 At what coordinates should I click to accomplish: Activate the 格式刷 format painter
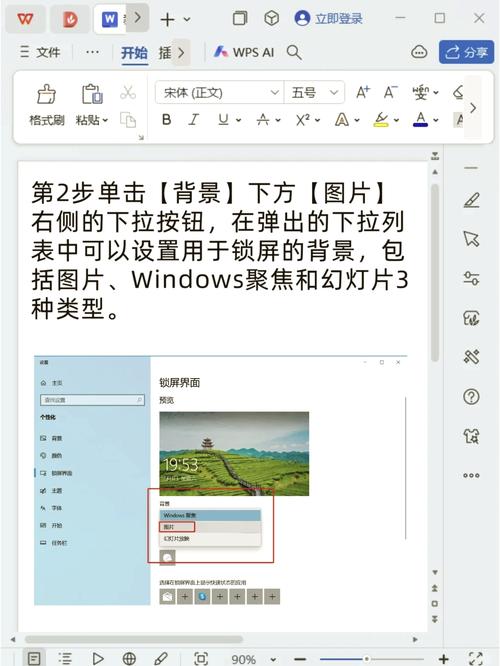47,105
